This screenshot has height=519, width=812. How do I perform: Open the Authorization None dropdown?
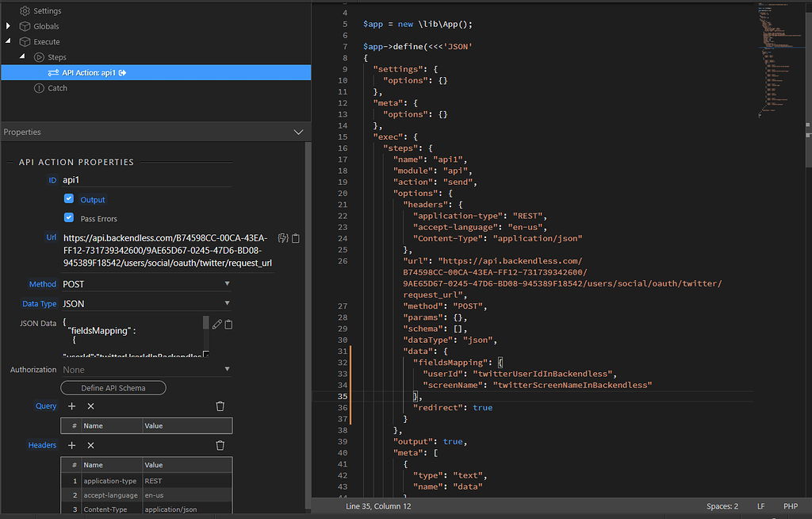click(147, 370)
